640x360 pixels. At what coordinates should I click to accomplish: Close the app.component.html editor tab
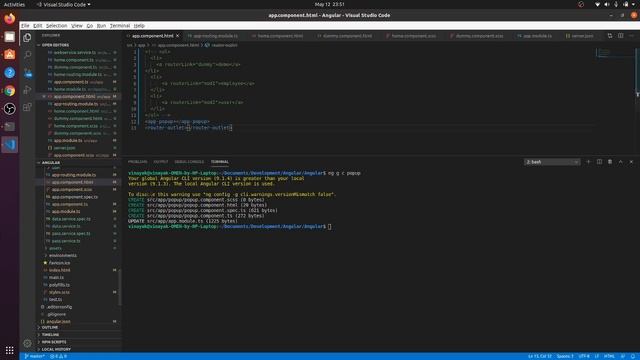point(178,36)
